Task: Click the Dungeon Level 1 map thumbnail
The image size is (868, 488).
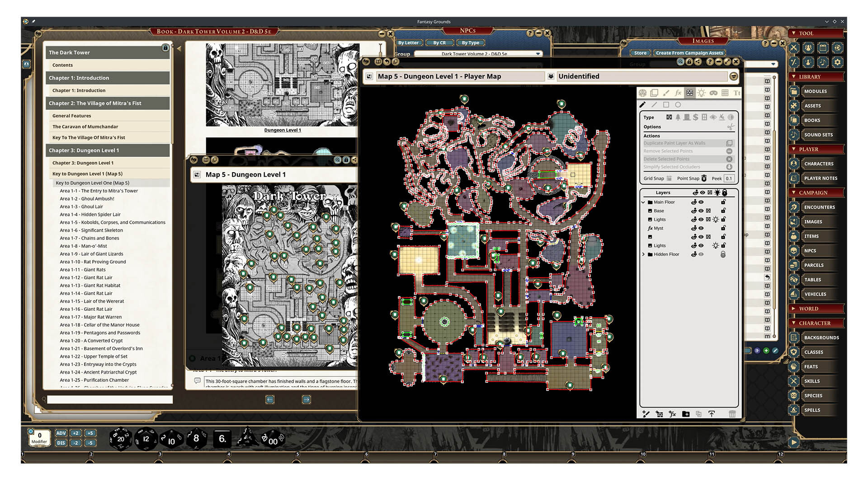Action: (283, 85)
